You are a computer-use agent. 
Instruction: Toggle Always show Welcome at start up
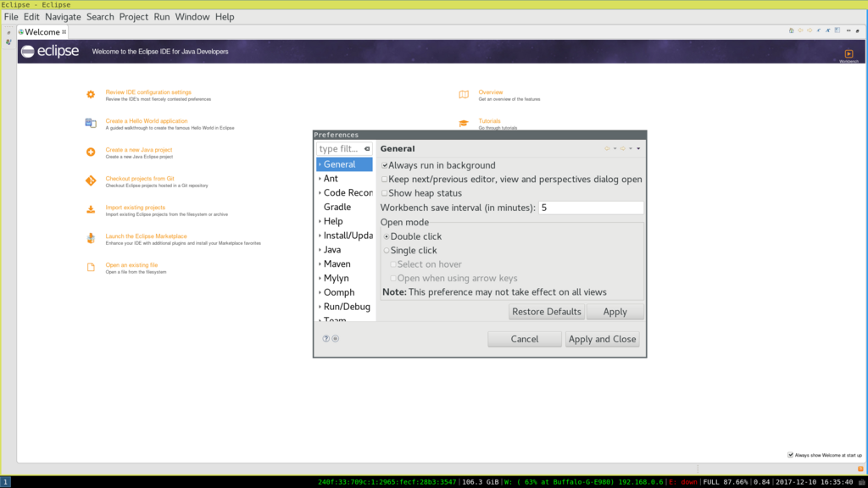click(791, 455)
